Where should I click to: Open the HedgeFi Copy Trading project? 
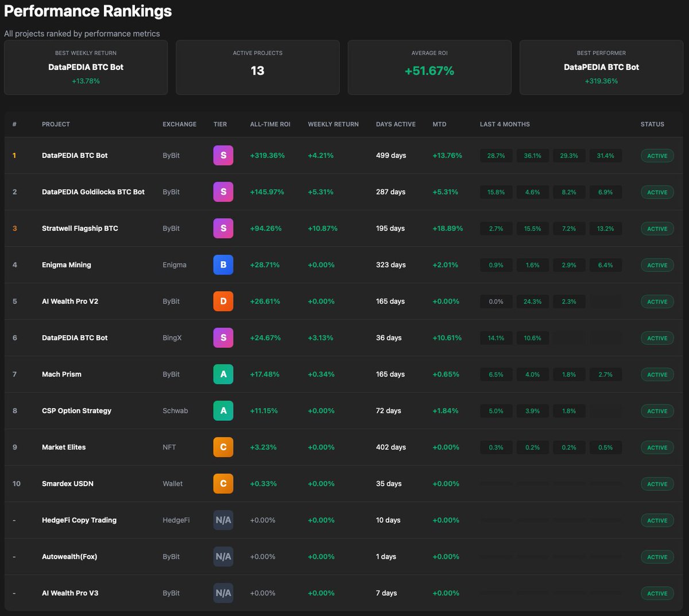tap(79, 520)
